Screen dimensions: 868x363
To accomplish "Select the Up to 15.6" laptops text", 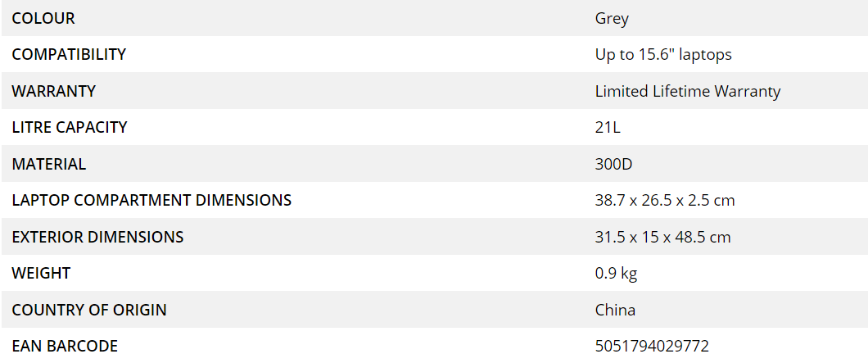I will click(663, 54).
